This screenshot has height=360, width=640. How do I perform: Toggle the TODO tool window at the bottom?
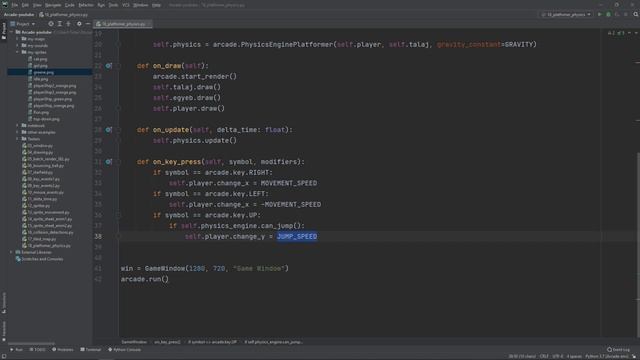pos(37,350)
